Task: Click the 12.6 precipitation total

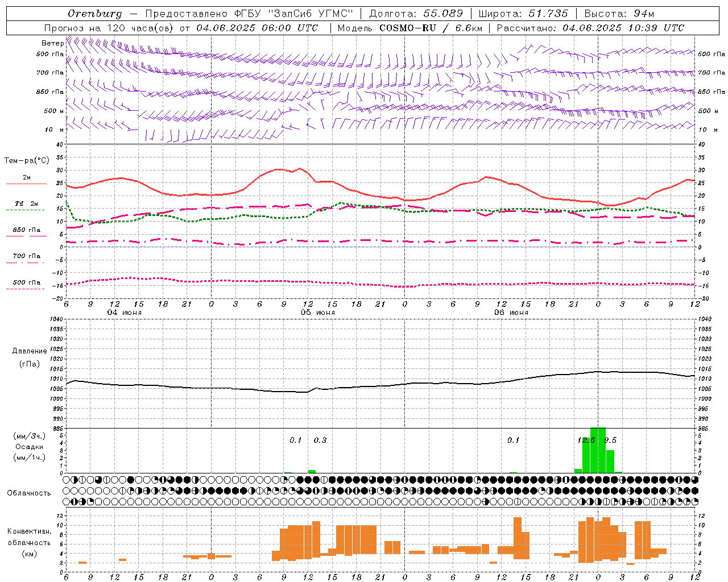Action: point(586,440)
